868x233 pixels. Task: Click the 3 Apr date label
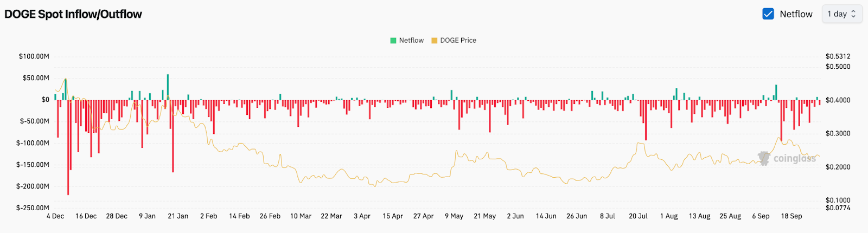coord(362,216)
